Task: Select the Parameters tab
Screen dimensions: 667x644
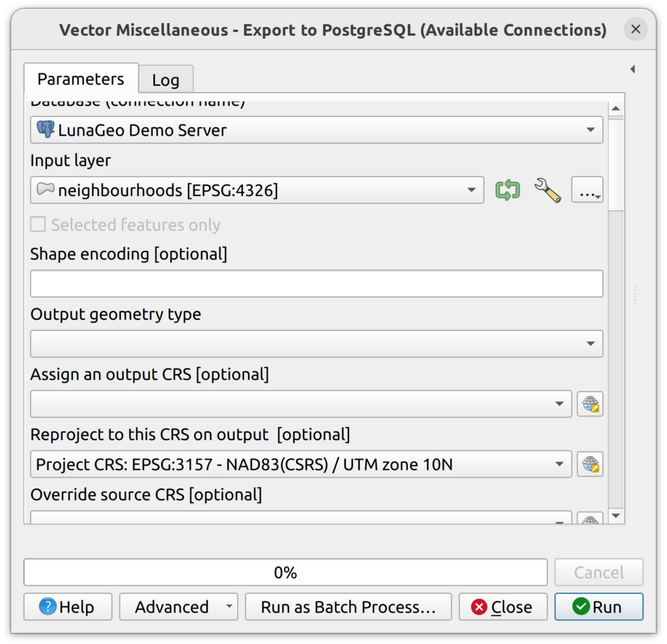Action: point(80,79)
